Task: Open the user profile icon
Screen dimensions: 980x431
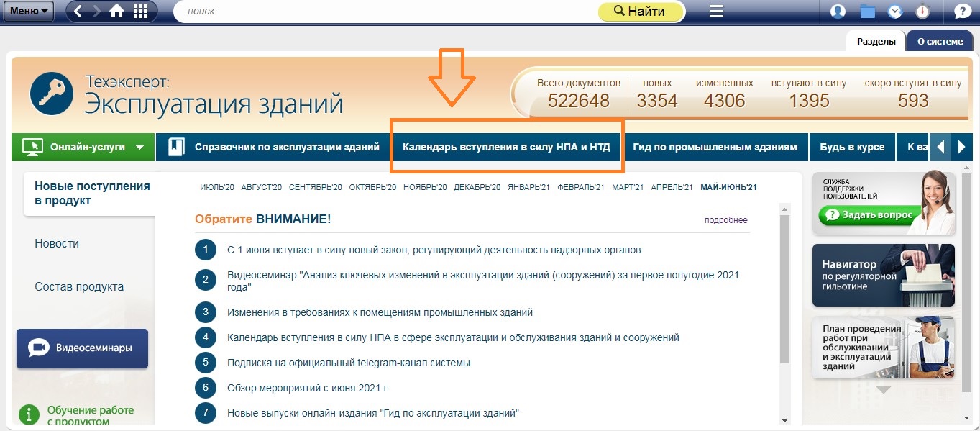Action: point(837,12)
